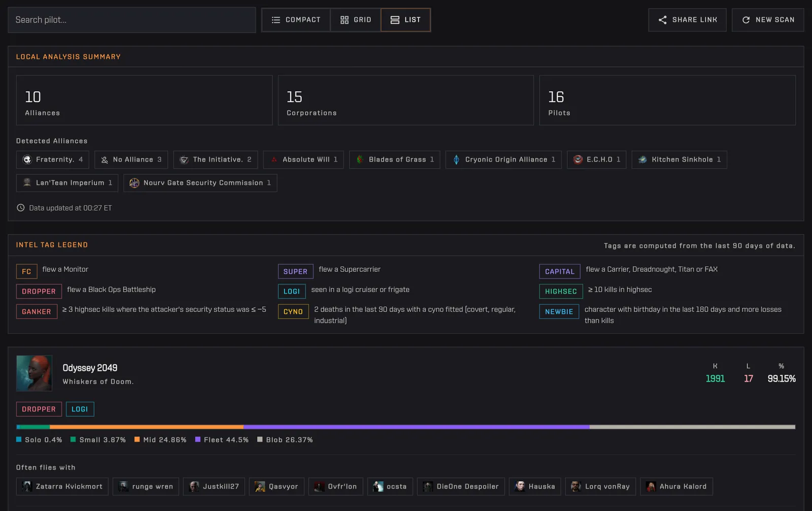Start a New Scan
The image size is (812, 511).
(768, 20)
